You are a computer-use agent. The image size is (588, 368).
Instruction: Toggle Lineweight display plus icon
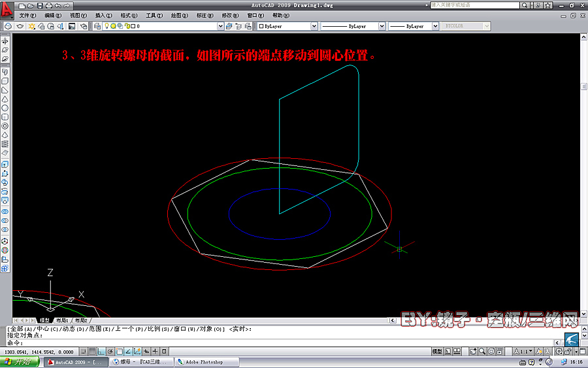pyautogui.click(x=155, y=352)
